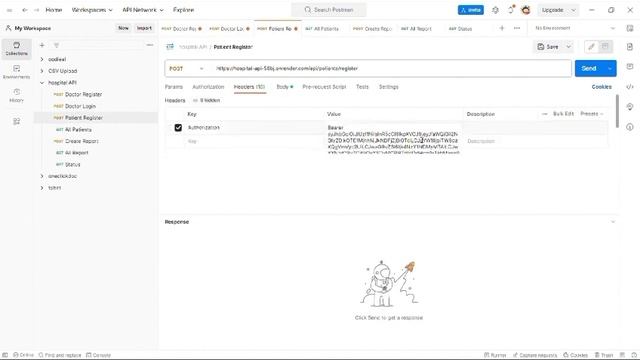Image resolution: width=640 pixels, height=360 pixels.
Task: Open the Collections sidebar panel
Action: (x=16, y=49)
